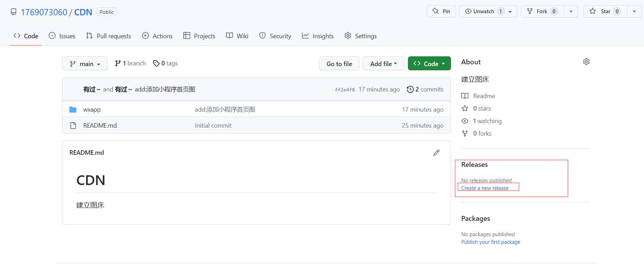Image resolution: width=644 pixels, height=265 pixels.
Task: Open the green Code dropdown
Action: click(429, 64)
